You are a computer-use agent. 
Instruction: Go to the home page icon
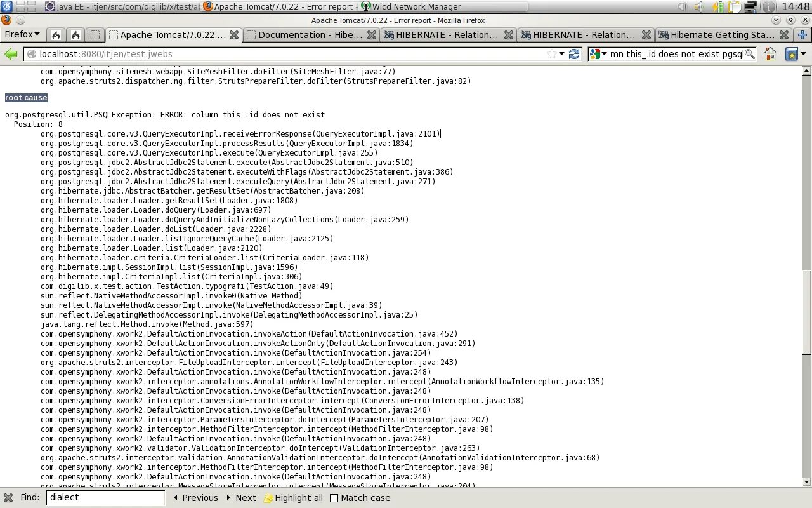point(770,54)
